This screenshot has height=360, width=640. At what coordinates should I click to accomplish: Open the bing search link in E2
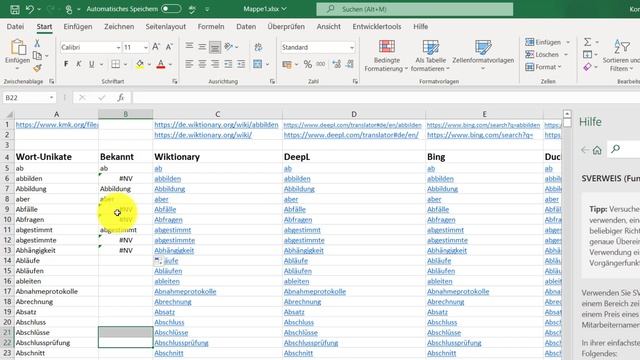point(480,135)
